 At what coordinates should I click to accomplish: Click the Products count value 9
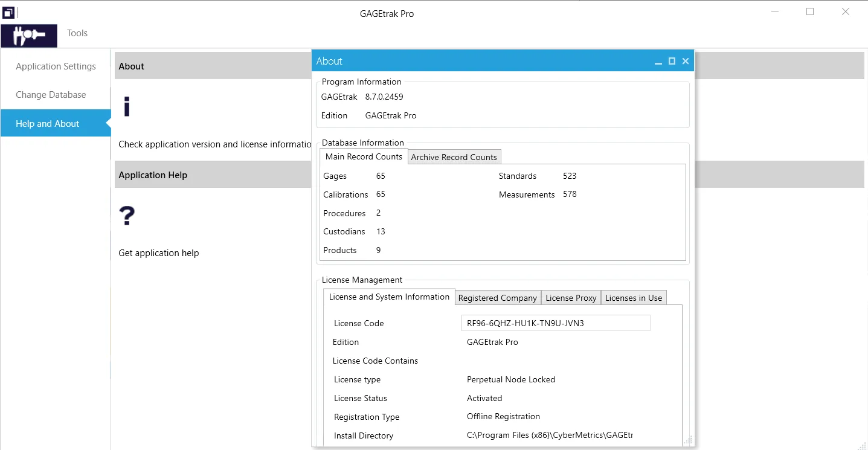[378, 250]
